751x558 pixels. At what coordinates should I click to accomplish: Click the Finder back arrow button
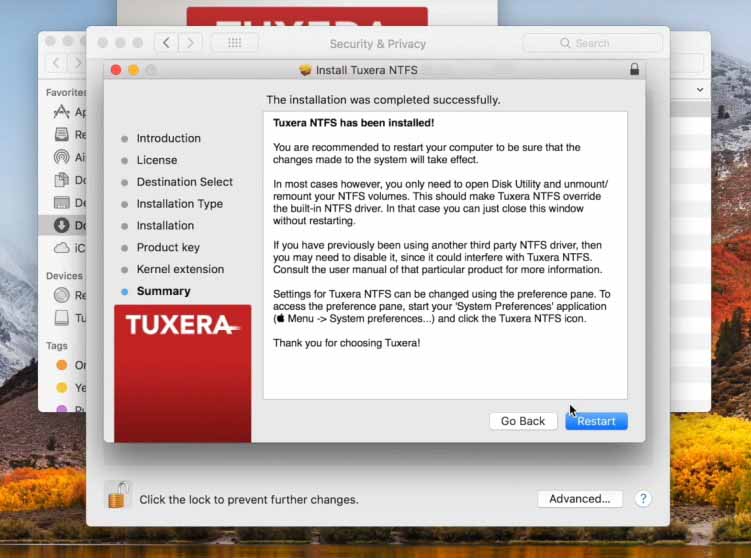pyautogui.click(x=57, y=63)
